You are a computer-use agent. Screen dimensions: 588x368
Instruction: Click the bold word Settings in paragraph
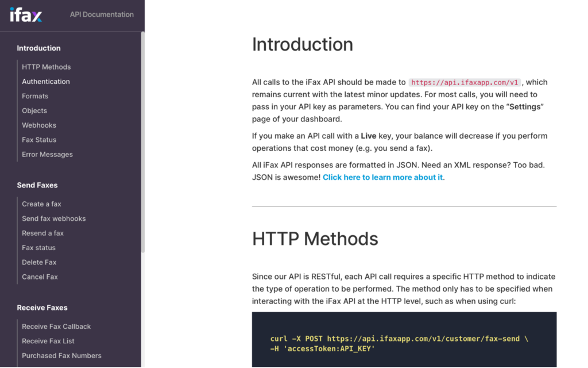525,106
